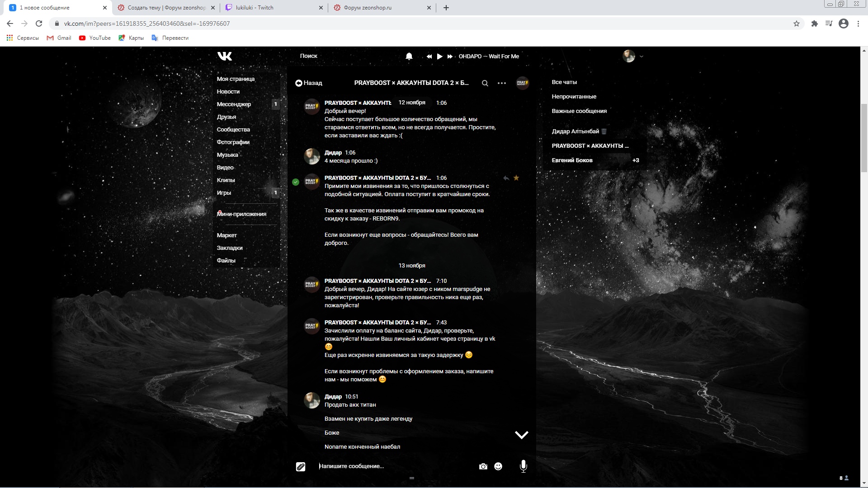Open Музыка in the sidebar
This screenshot has height=488, width=868.
pyautogui.click(x=227, y=155)
